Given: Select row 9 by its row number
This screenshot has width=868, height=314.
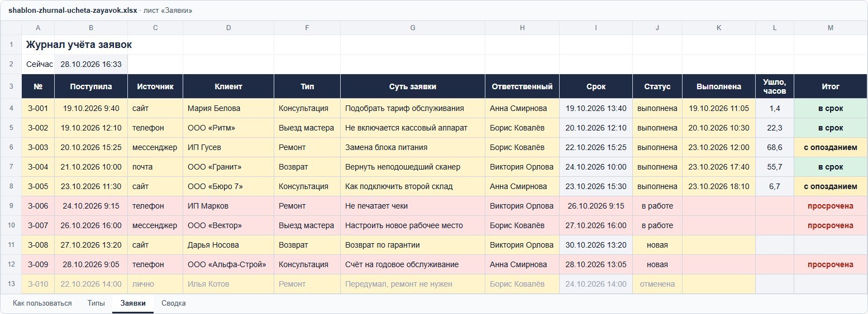Looking at the screenshot, I should point(11,206).
